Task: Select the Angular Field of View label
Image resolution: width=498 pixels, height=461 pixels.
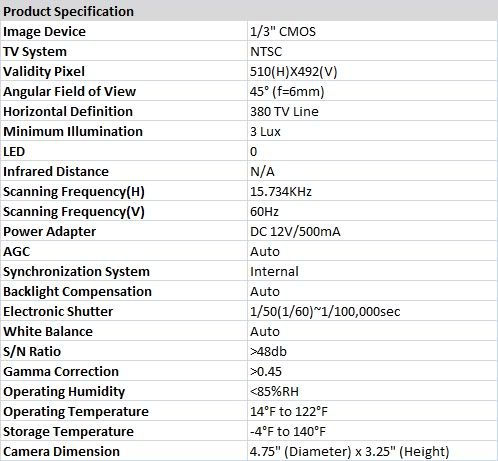Action: [x=70, y=92]
